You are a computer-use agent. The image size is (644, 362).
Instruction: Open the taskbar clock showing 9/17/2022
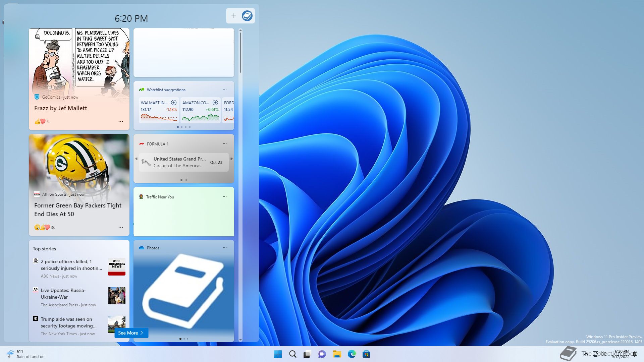click(621, 354)
